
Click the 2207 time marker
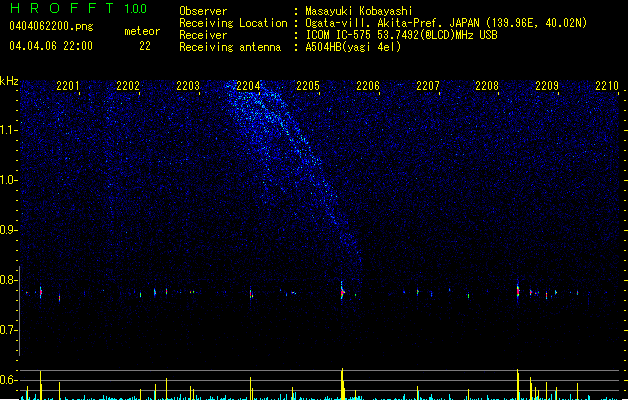(428, 86)
